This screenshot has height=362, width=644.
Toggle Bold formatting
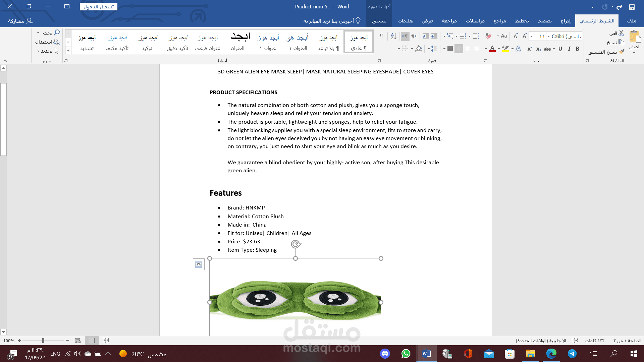pos(578,49)
